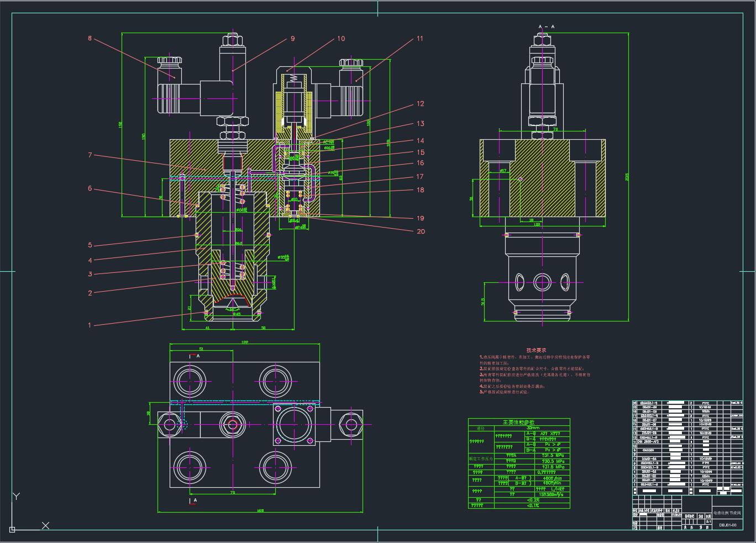Screen dimensions: 756x543
Task: Select the 235 height dimension on section view
Action: coord(627,176)
